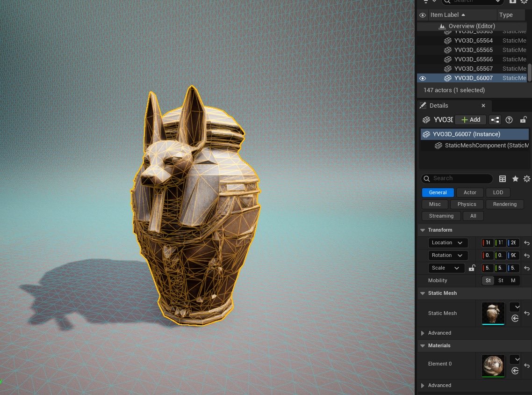
Task: Click the Overview (Editor) world icon
Action: (x=442, y=26)
